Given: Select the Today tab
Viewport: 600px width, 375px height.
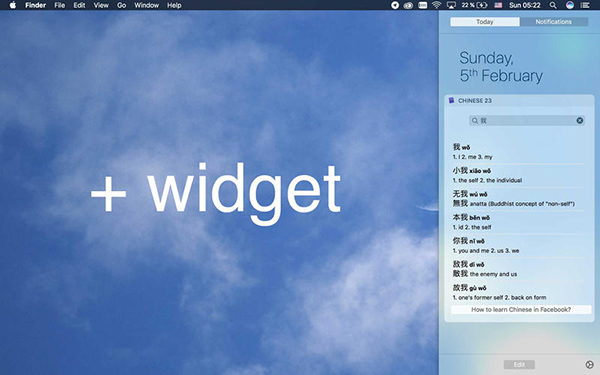Looking at the screenshot, I should click(485, 22).
